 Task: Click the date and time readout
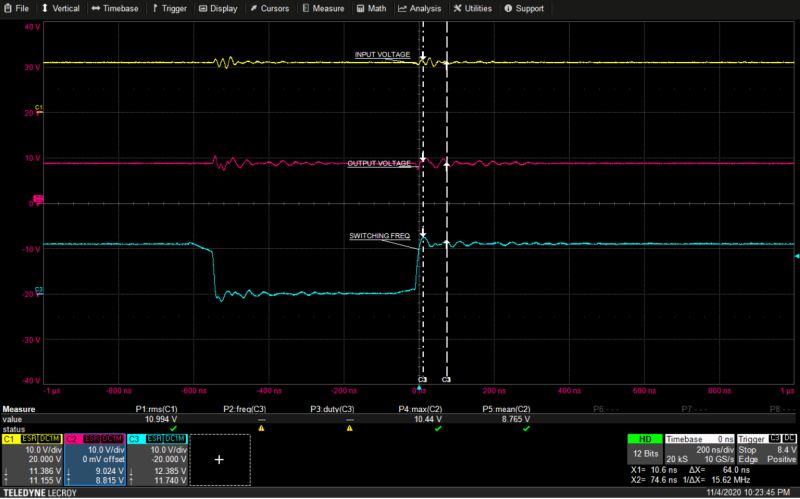(x=748, y=492)
